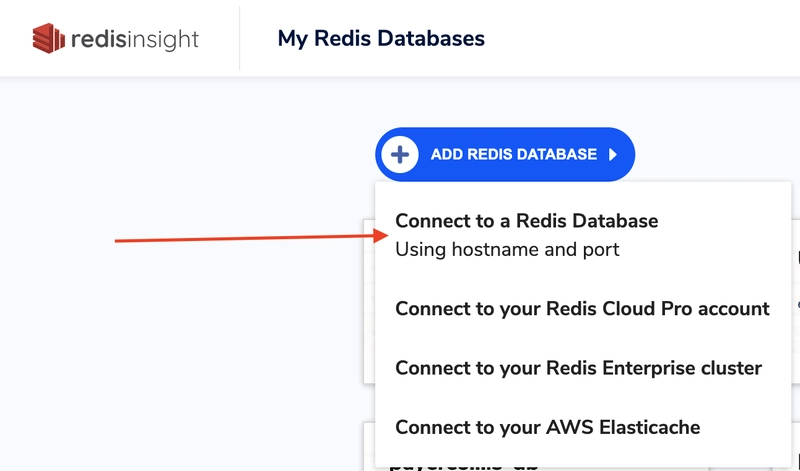Click the partially hidden database name below the menu
800x471 pixels.
[x=463, y=467]
